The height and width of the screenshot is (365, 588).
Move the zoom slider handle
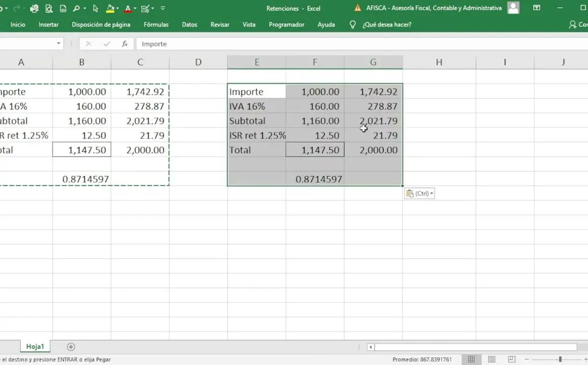click(x=560, y=359)
